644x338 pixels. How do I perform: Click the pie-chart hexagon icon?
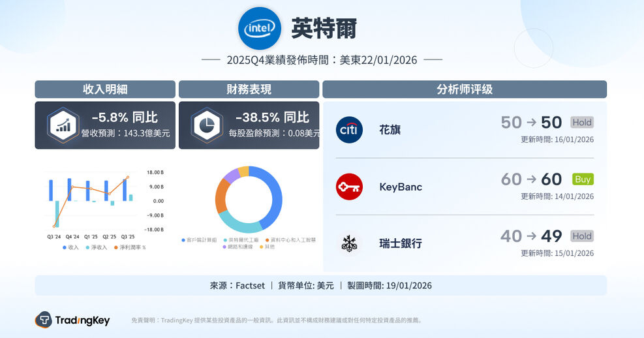[x=207, y=125]
